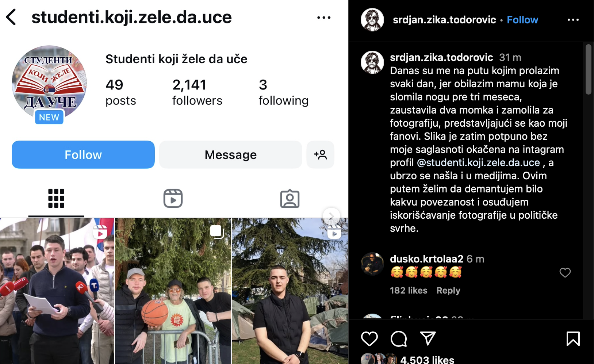Open profile options three-dot menu
594x364 pixels.
pos(324,18)
